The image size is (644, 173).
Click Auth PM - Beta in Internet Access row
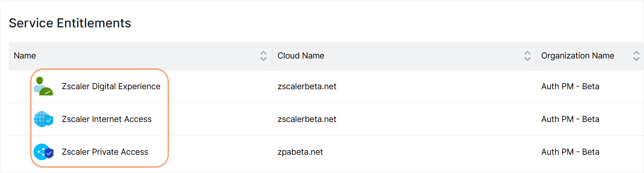tap(570, 119)
